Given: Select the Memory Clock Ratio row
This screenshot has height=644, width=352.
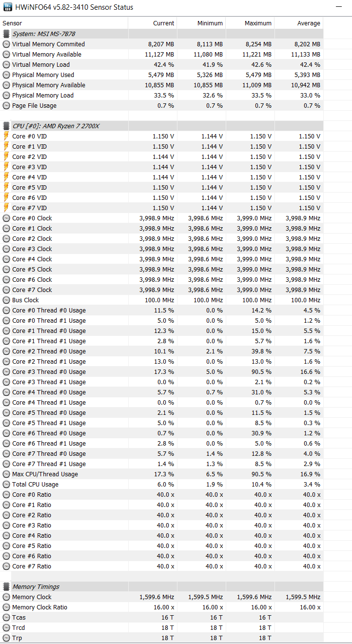Looking at the screenshot, I should [x=161, y=607].
